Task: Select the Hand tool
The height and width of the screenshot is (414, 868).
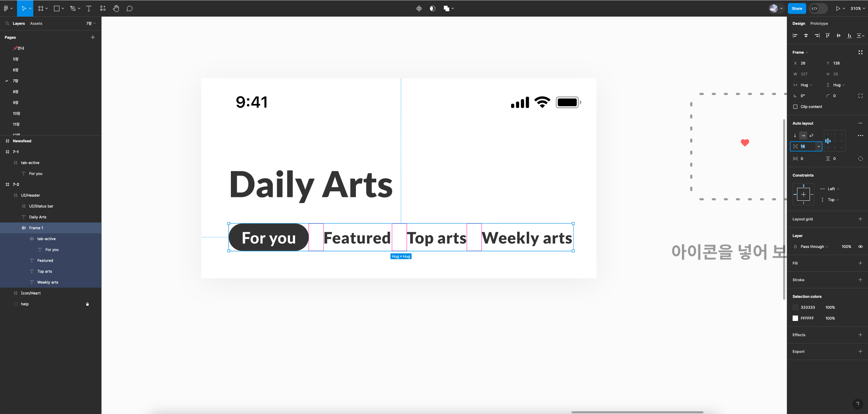Action: click(x=116, y=8)
